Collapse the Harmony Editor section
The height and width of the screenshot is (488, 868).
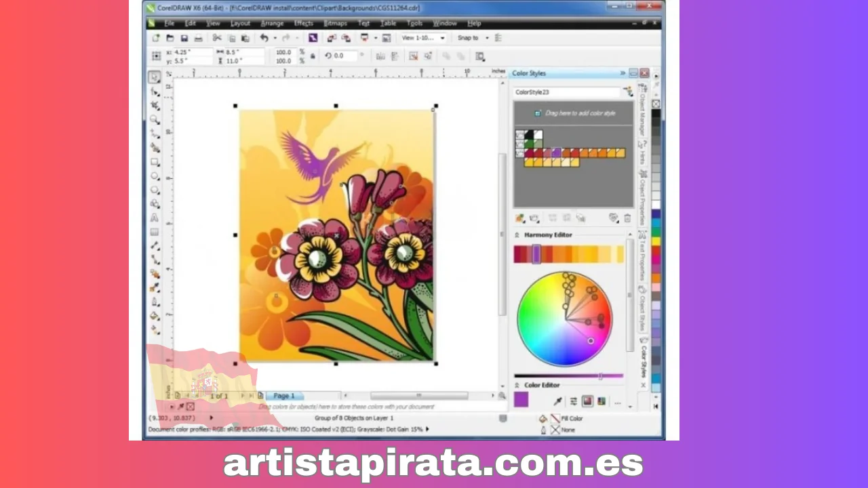pos(517,235)
